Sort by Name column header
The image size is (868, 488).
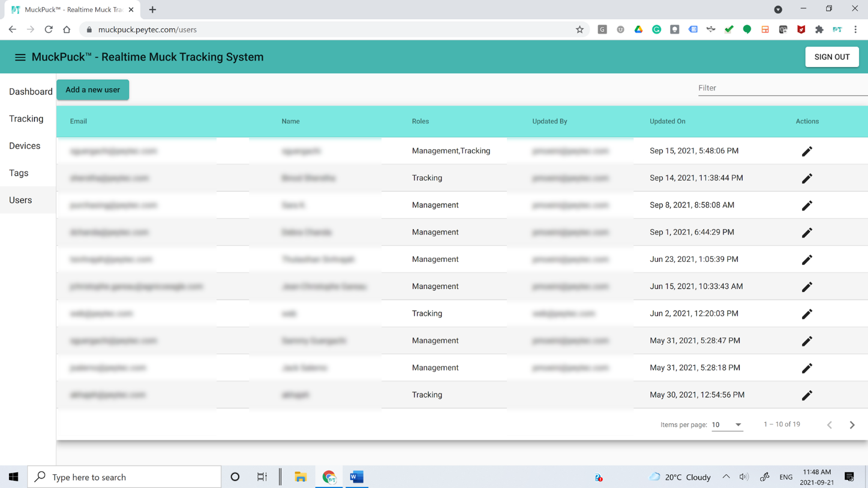pos(290,121)
